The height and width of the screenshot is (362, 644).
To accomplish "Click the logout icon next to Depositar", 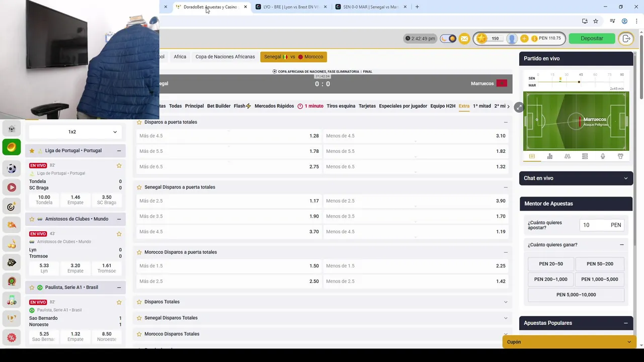I will (626, 38).
